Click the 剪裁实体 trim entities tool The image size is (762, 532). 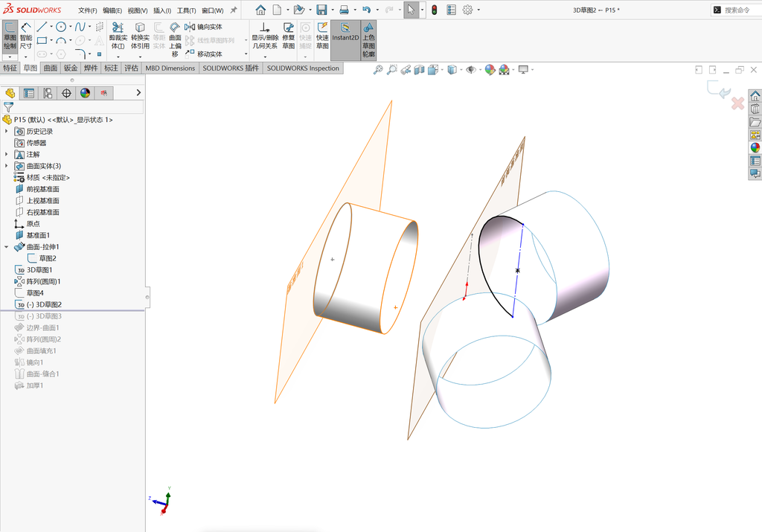(x=118, y=36)
